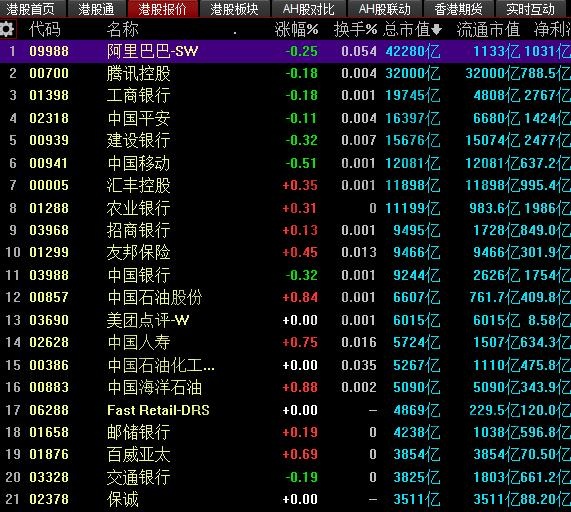Click 百威亚太 stock name
The image size is (571, 512).
(138, 454)
